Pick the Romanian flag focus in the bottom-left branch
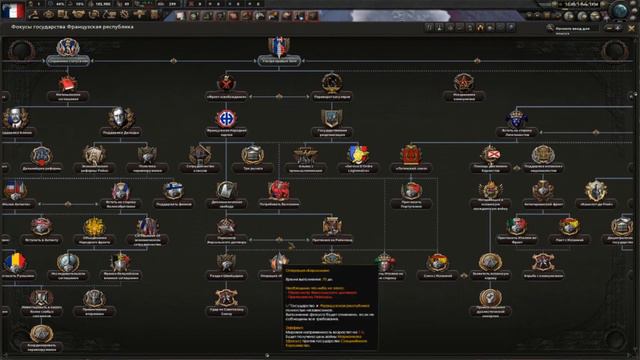This screenshot has height=360, width=640. (x=15, y=267)
